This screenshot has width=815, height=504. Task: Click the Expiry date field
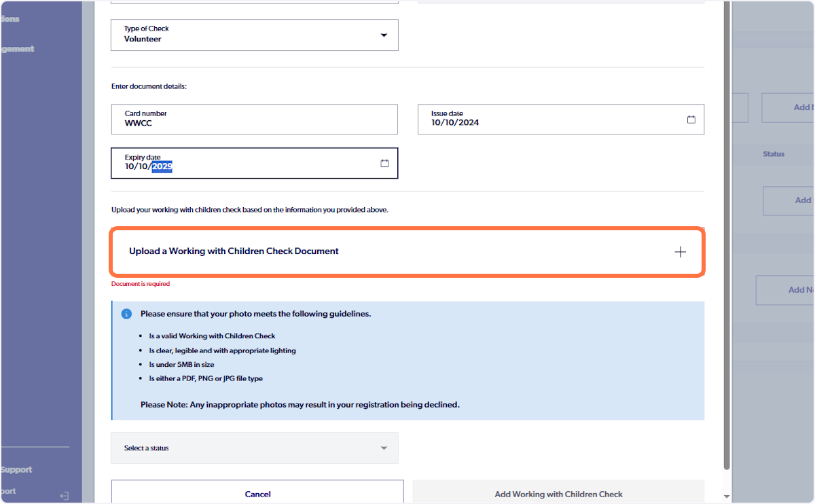[255, 163]
